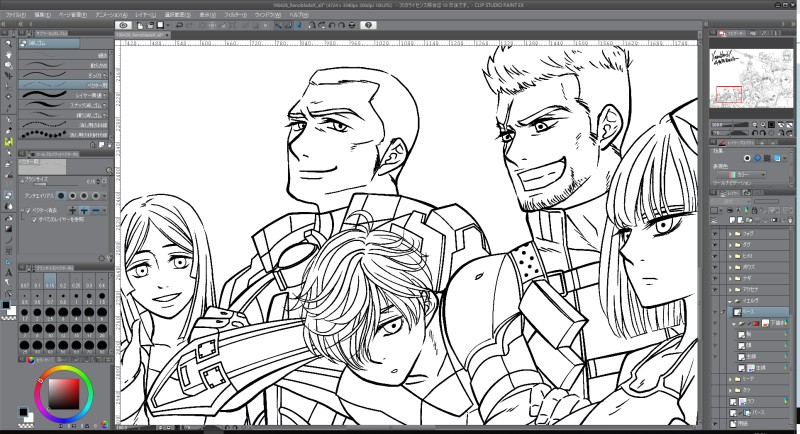Click the Navigator preview thumbnail
This screenshot has width=800, height=434.
click(x=752, y=78)
